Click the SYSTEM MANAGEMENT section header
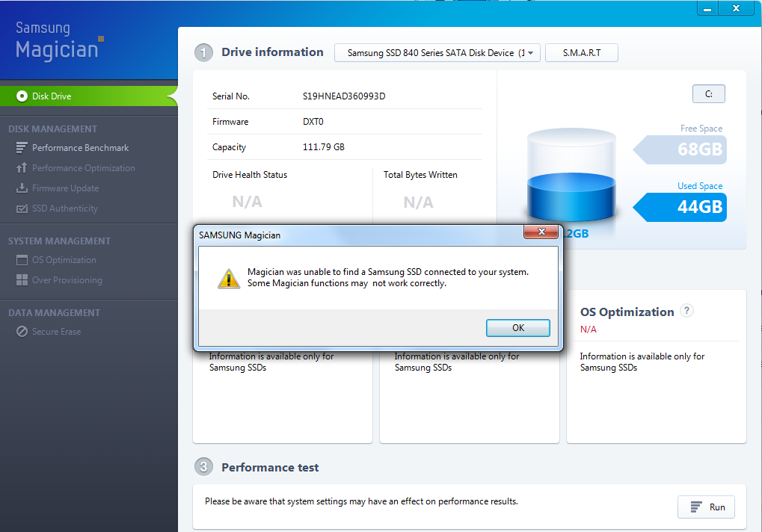This screenshot has height=532, width=762. tap(59, 241)
